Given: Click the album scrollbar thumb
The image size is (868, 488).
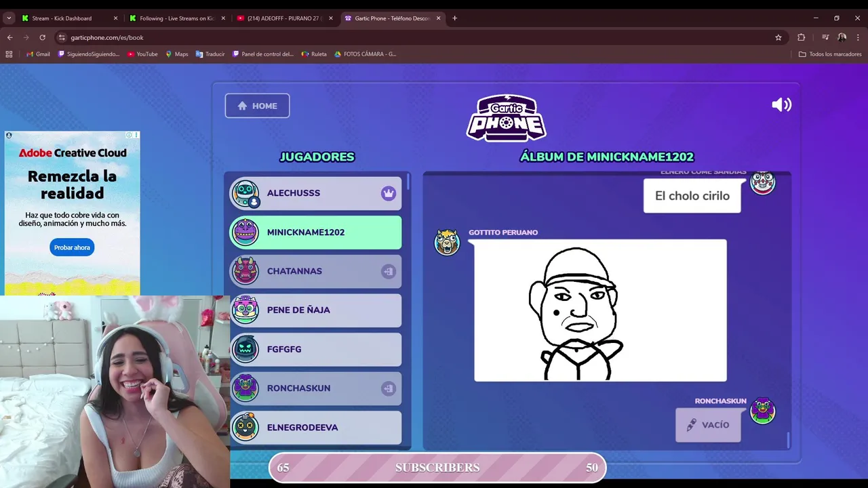Looking at the screenshot, I should (x=788, y=440).
